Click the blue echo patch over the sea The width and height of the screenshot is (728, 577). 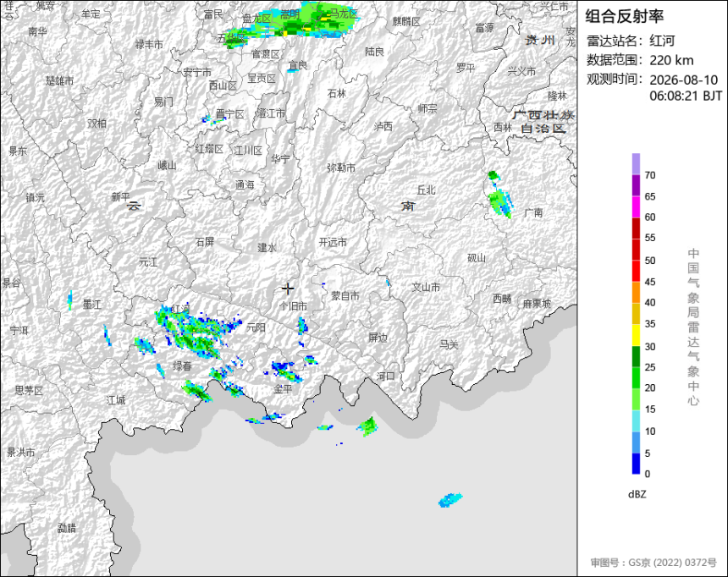point(450,499)
